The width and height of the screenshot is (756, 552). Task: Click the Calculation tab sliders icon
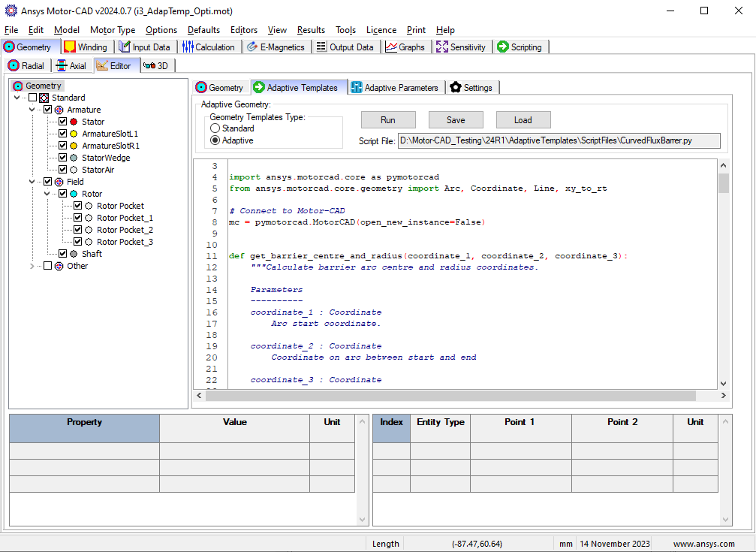[188, 47]
